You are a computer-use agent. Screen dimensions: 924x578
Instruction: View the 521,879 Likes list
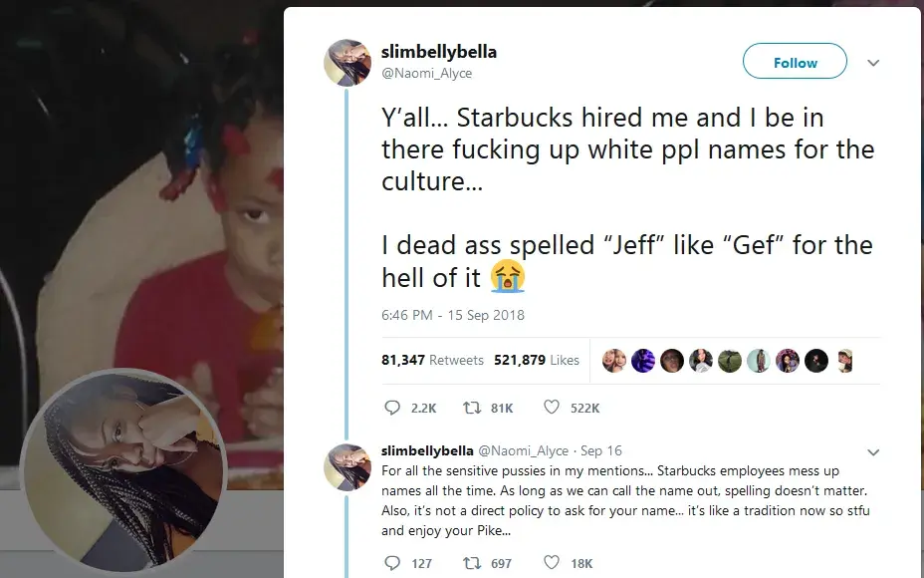point(537,360)
